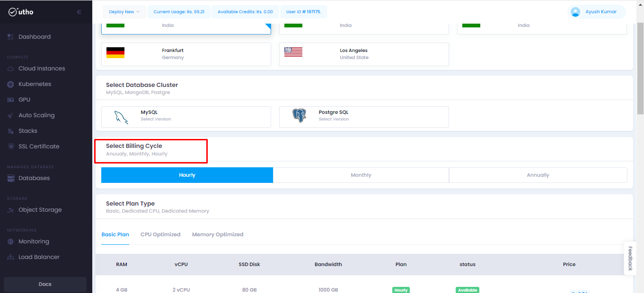Open the Docs button
This screenshot has width=644, height=293.
[45, 284]
